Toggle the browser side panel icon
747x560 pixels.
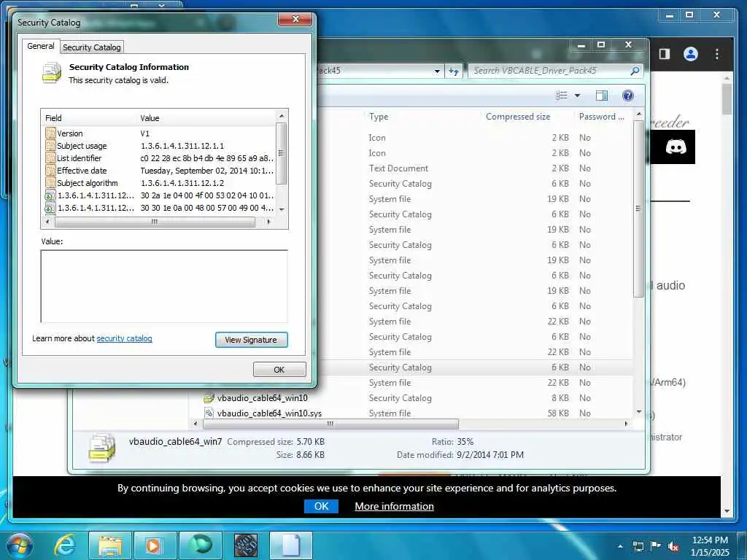[x=664, y=54]
